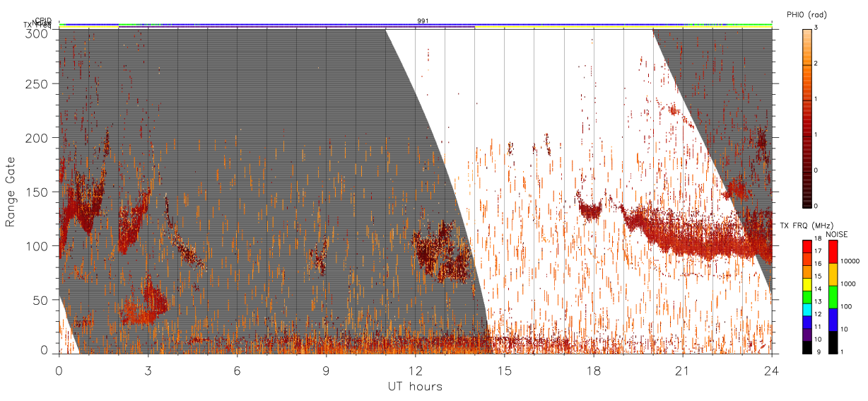Click x-axis tick label 9

(x=326, y=370)
